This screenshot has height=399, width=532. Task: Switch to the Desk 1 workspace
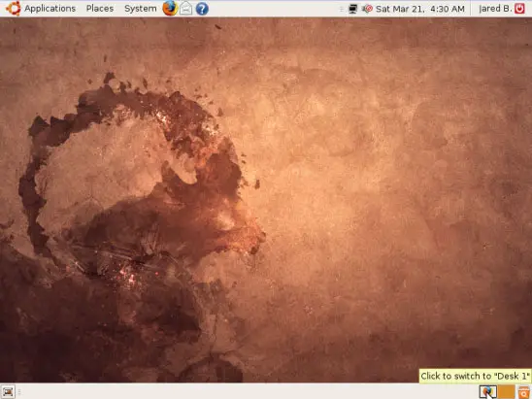(488, 392)
